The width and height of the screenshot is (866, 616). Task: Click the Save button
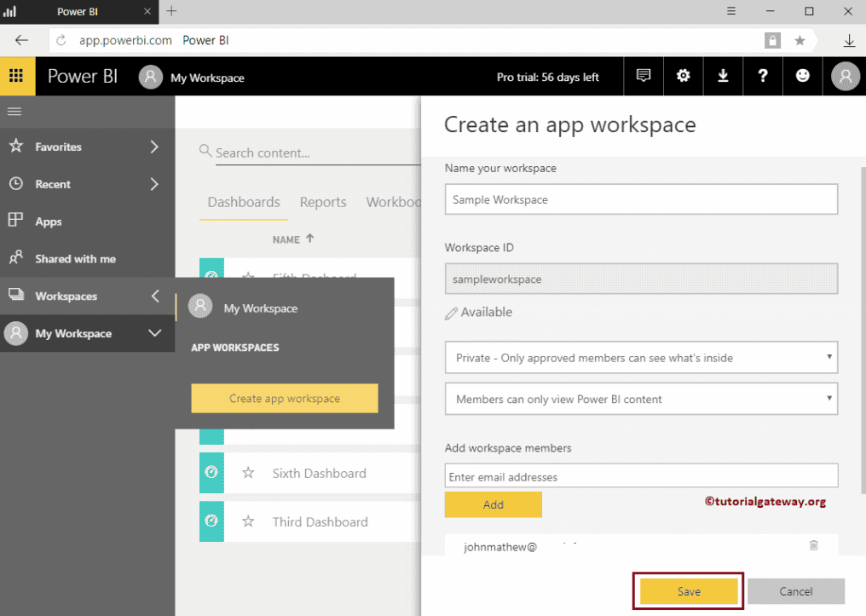click(689, 591)
